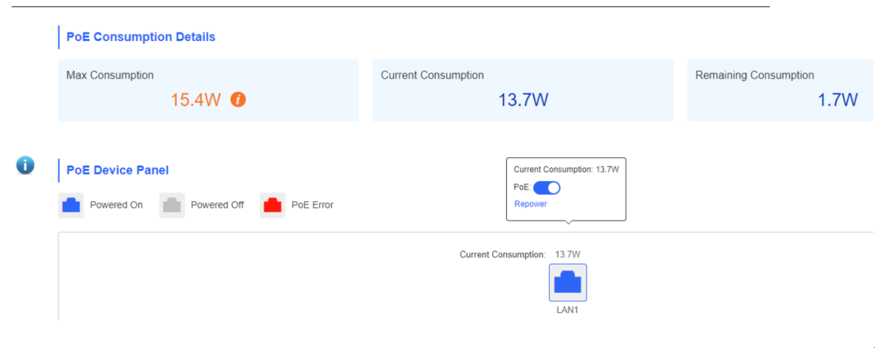Click the PoE Consumption Details heading
Viewport: 875px width, 360px height.
click(x=141, y=37)
